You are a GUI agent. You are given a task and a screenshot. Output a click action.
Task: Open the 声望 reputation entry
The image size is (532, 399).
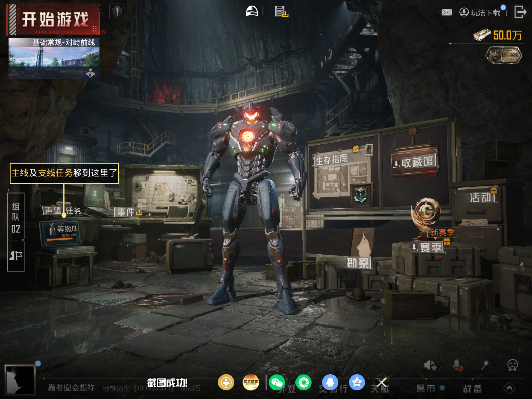pyautogui.click(x=52, y=211)
